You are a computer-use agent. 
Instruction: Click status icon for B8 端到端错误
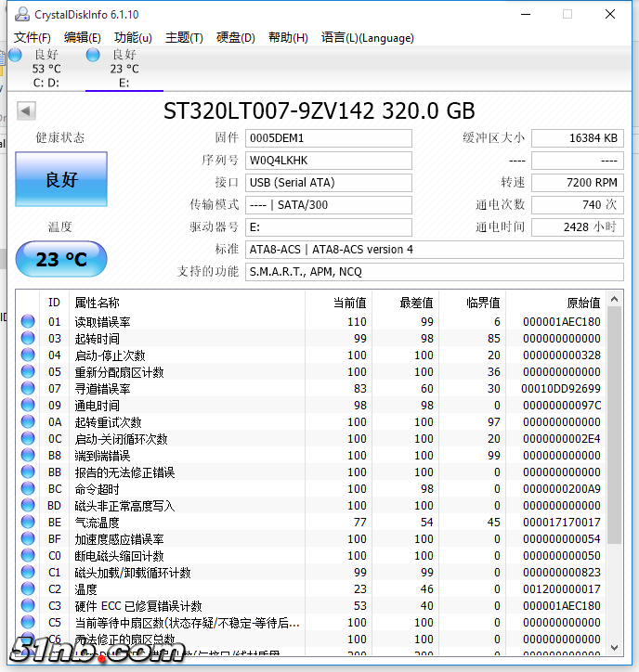[x=28, y=455]
